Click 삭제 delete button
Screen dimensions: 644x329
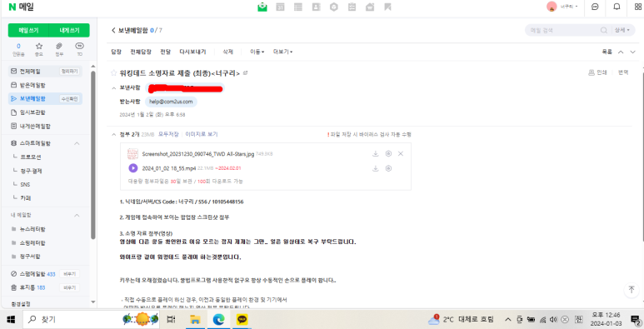(x=228, y=52)
